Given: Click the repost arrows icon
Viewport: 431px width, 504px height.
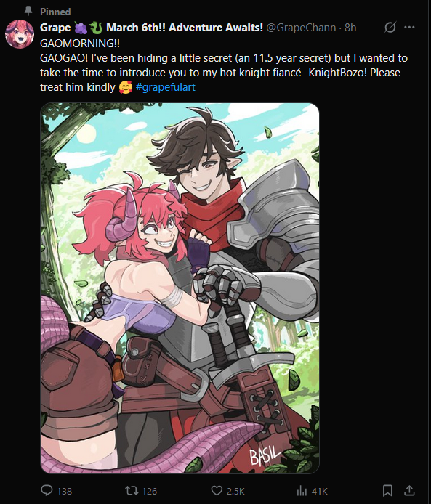Looking at the screenshot, I should click(x=132, y=490).
